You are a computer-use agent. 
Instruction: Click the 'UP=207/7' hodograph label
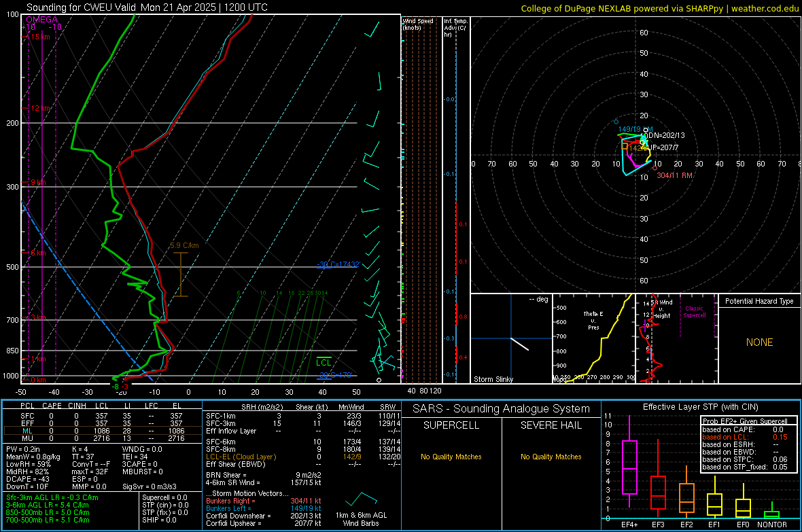tap(664, 148)
